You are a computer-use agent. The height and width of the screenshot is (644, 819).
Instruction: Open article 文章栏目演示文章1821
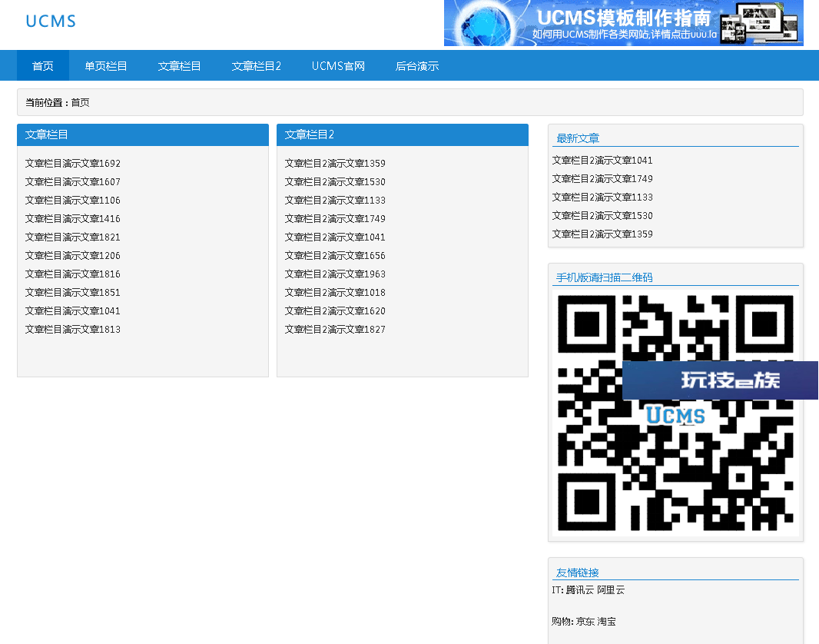tap(72, 237)
